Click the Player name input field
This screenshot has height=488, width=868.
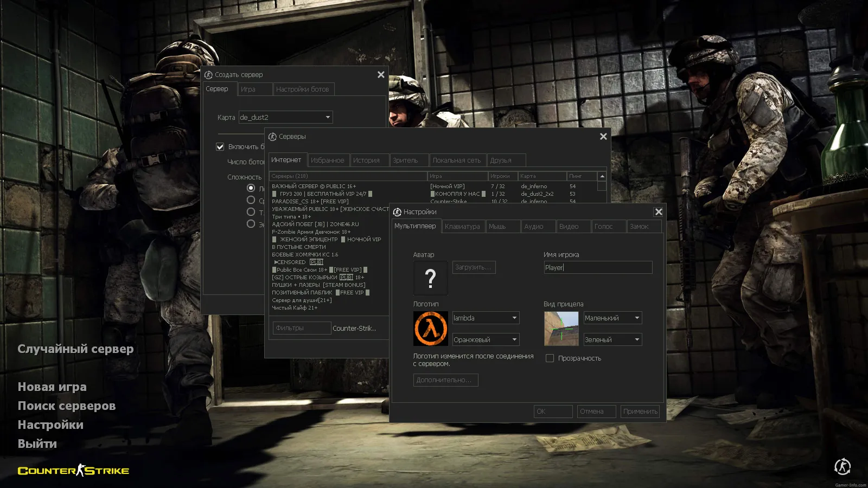(597, 267)
